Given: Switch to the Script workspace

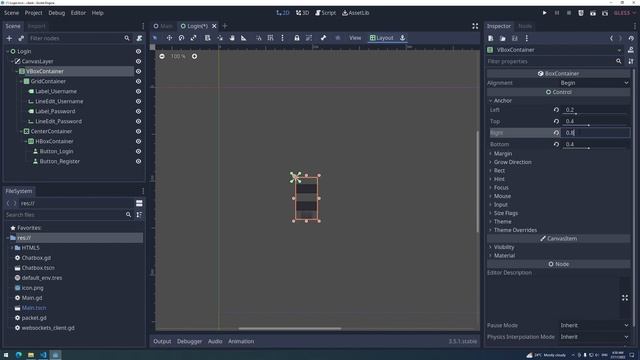Looking at the screenshot, I should point(326,13).
